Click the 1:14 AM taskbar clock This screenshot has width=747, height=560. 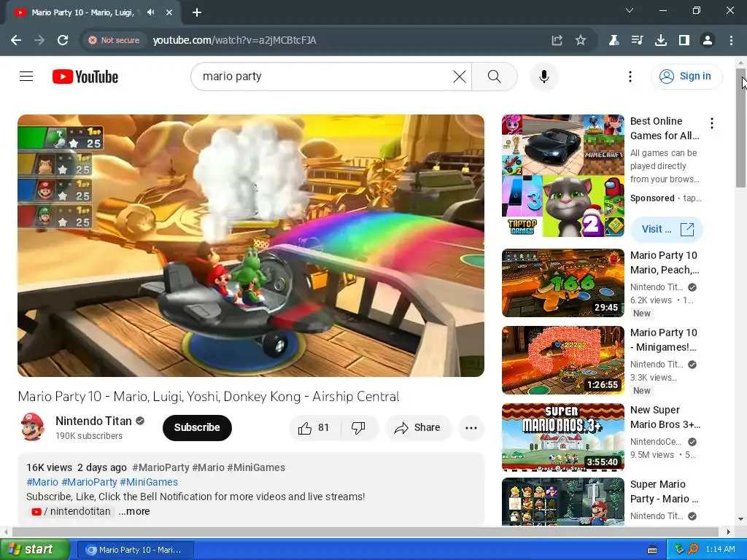pyautogui.click(x=720, y=550)
